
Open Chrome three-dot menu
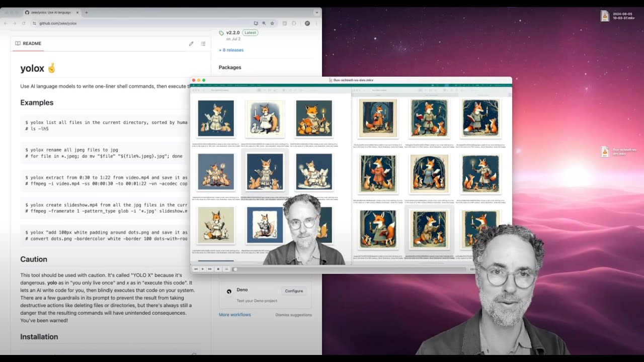coord(316,23)
